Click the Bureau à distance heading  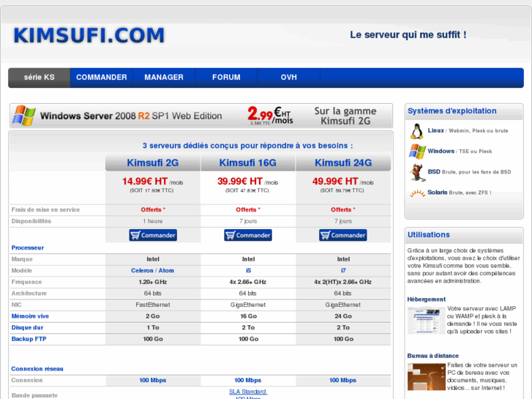(433, 356)
